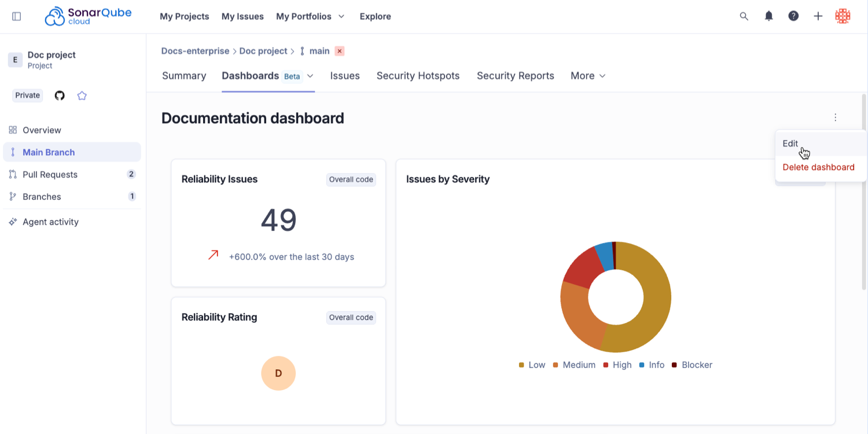Choose Delete dashboard from the menu
This screenshot has height=434, width=868.
click(x=818, y=167)
